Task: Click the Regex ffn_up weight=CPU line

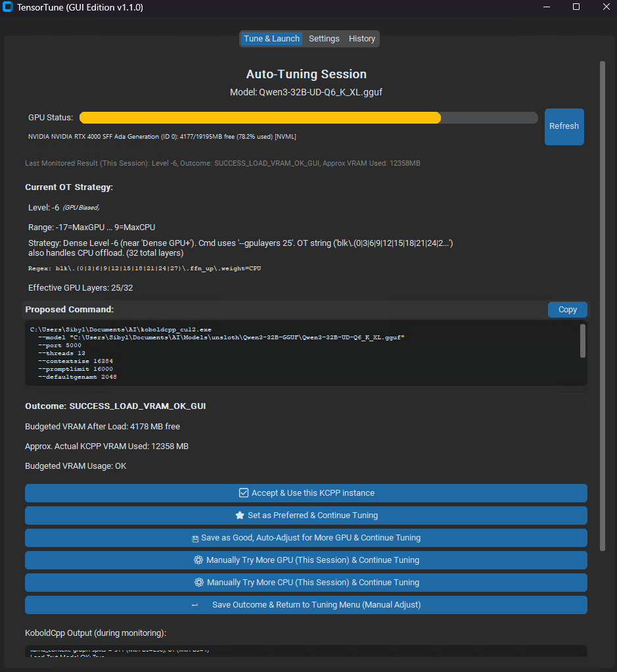Action: 145,268
